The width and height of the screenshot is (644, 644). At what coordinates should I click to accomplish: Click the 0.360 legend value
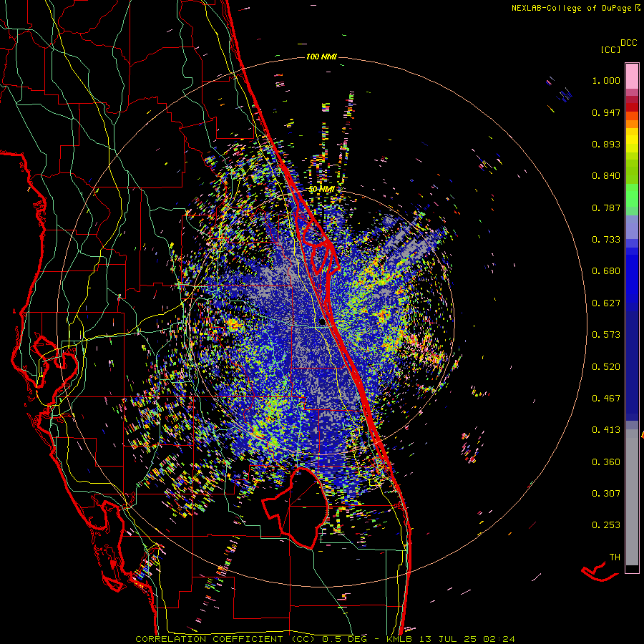tap(606, 462)
